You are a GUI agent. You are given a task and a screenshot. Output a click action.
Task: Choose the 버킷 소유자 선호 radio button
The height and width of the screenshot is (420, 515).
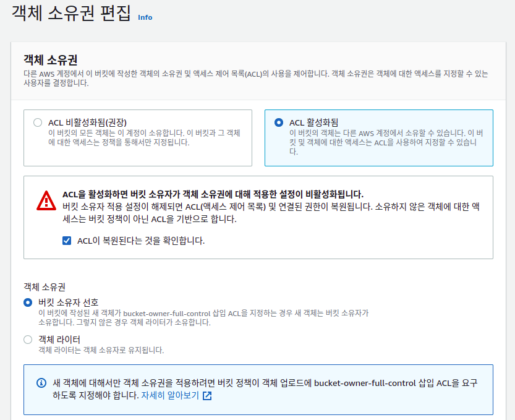[28, 302]
